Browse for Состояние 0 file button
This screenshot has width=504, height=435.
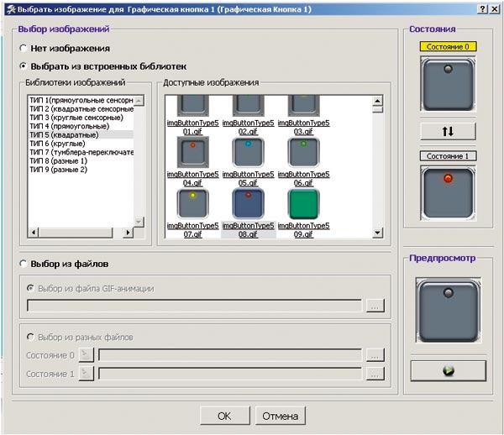pos(375,355)
